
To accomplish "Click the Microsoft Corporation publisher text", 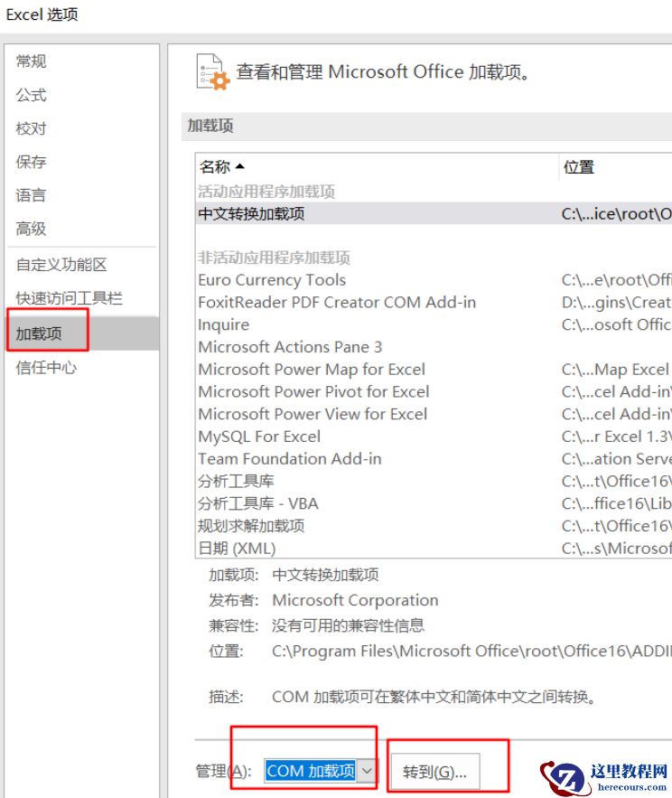I will 355,600.
